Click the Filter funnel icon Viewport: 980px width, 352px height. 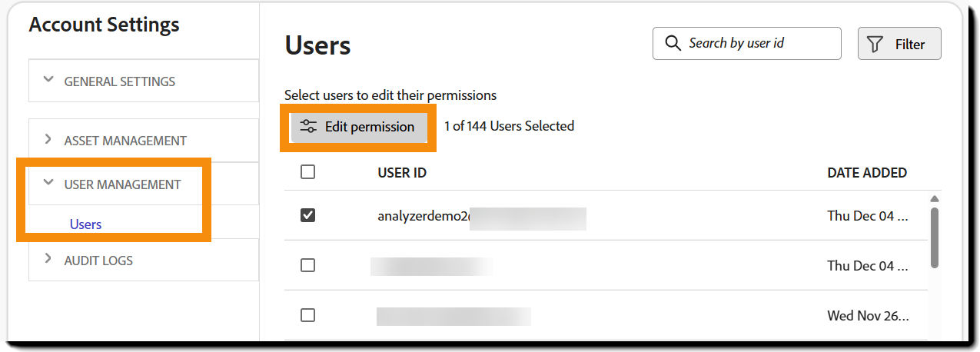875,45
